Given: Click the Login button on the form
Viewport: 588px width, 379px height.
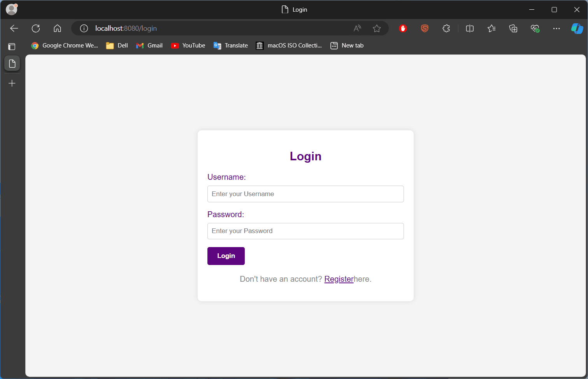Looking at the screenshot, I should coord(226,256).
